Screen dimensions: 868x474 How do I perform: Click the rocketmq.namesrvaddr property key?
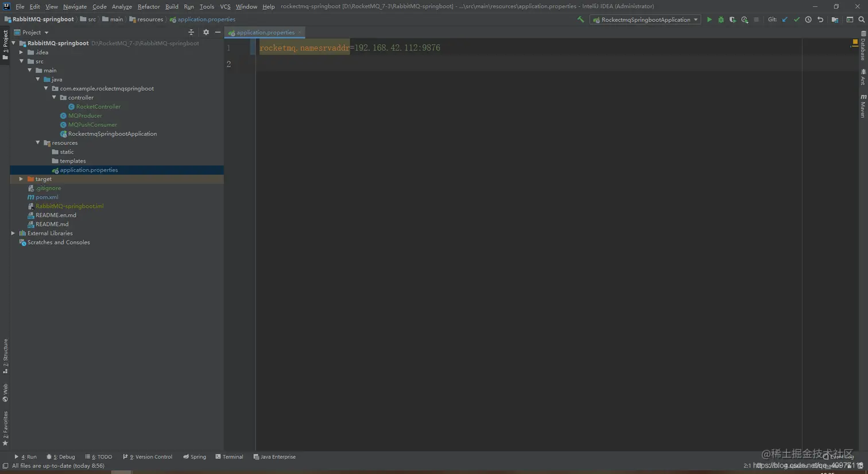tap(304, 48)
